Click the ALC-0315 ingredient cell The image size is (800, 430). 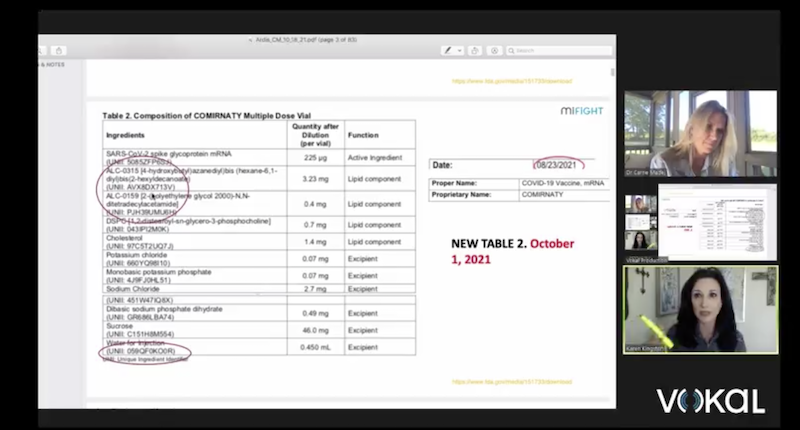194,179
